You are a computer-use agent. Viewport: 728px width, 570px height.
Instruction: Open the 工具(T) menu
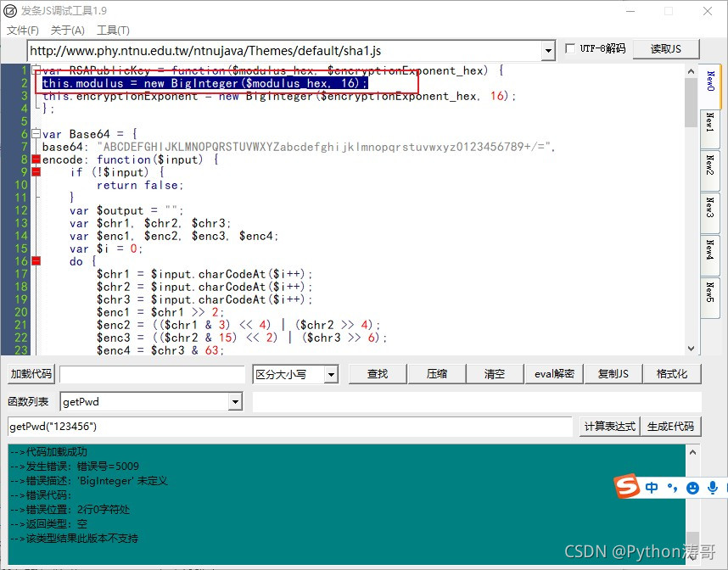[113, 31]
